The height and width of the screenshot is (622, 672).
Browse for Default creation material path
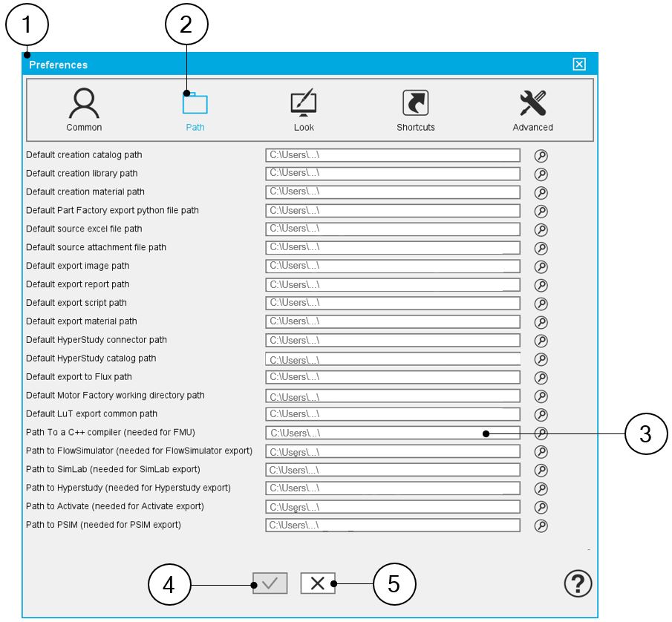pos(541,193)
